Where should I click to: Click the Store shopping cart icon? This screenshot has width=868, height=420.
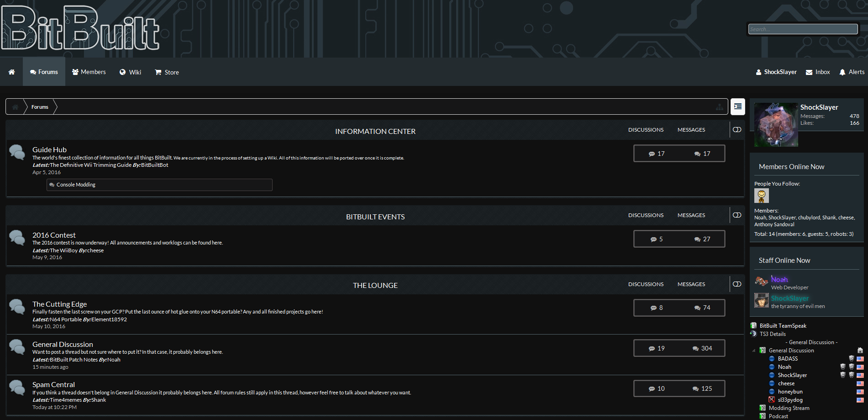pos(158,72)
